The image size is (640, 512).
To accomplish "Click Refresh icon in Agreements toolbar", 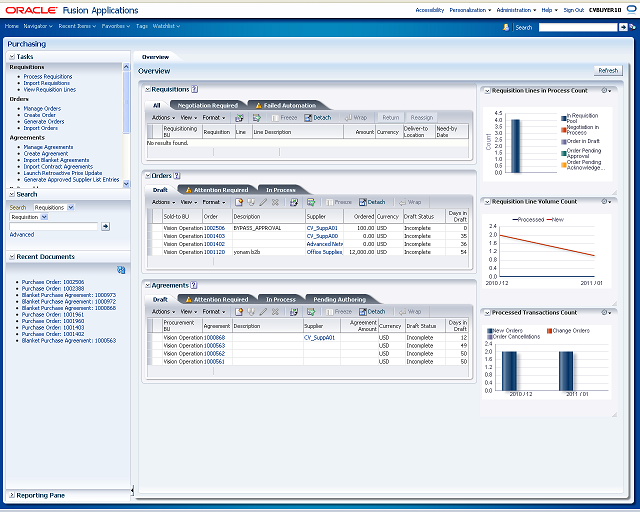I will pos(293,312).
